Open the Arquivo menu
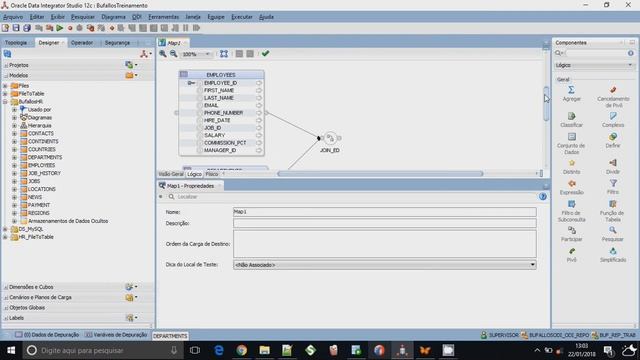The image size is (640, 360). [13, 17]
